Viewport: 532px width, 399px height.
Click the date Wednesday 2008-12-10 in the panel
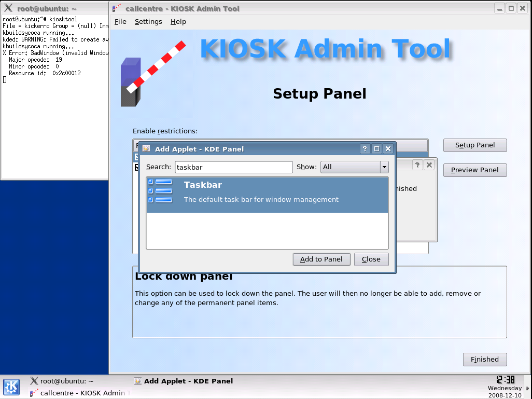[x=505, y=392]
